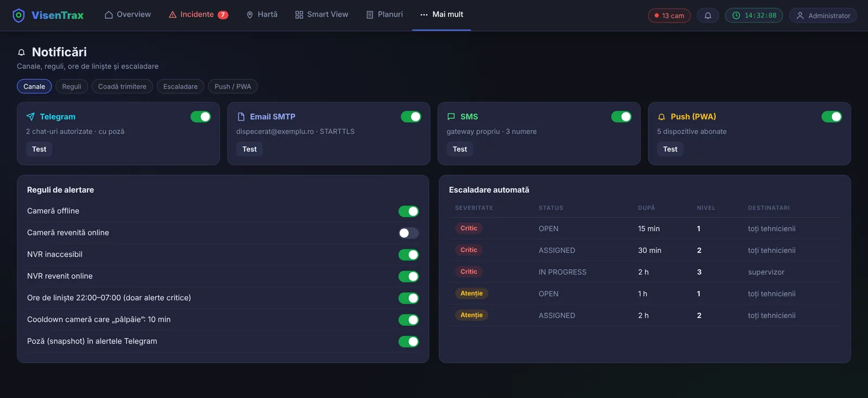
Task: Enable the Cameră revenită online rule
Action: 409,233
